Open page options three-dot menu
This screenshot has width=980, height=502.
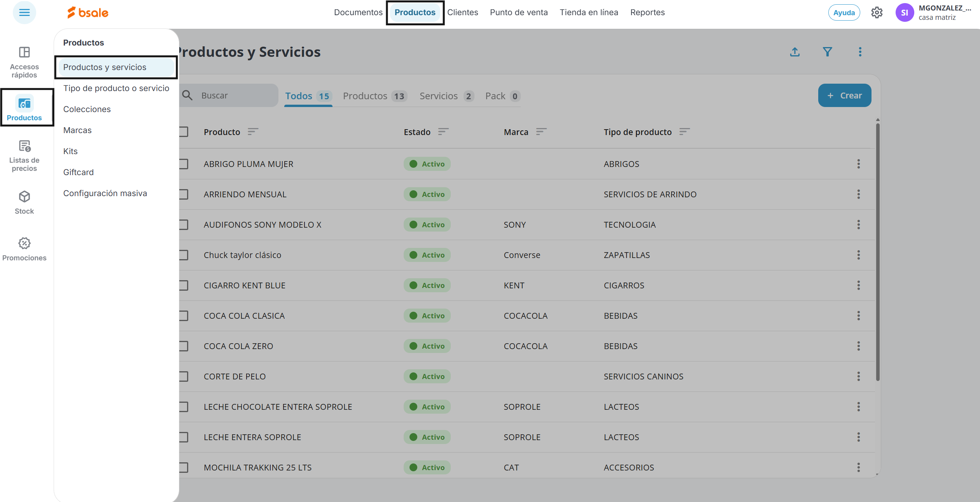860,52
